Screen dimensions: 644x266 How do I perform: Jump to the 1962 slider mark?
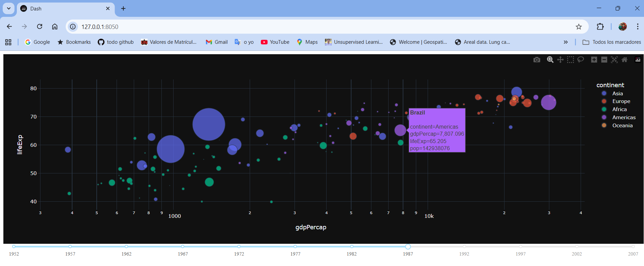(x=126, y=246)
